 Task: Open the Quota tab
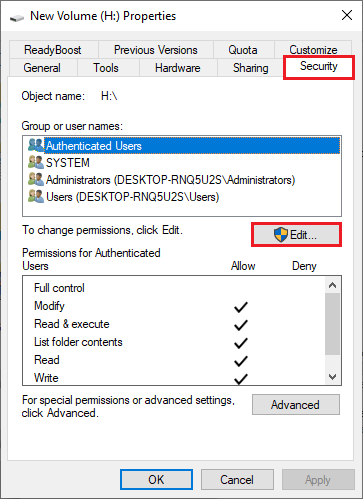(x=243, y=50)
